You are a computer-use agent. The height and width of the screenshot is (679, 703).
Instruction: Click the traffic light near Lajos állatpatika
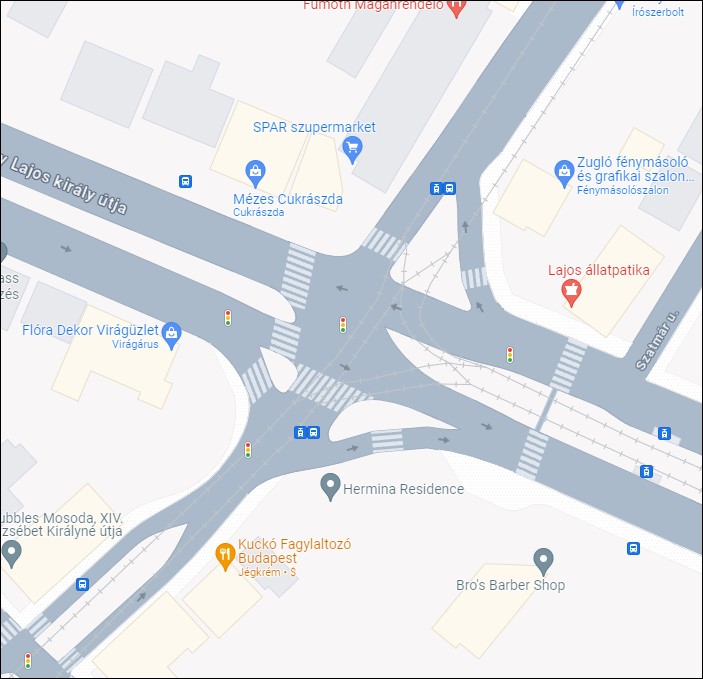click(x=510, y=355)
